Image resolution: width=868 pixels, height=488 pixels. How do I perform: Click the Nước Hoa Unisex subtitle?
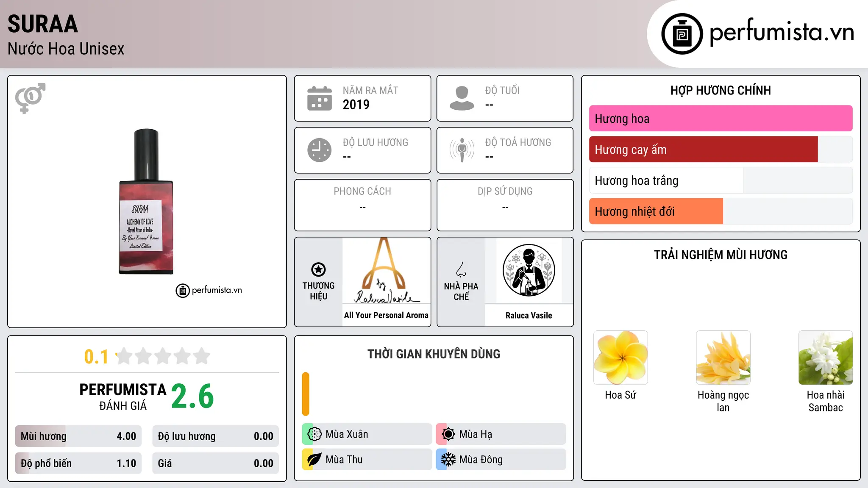[66, 49]
